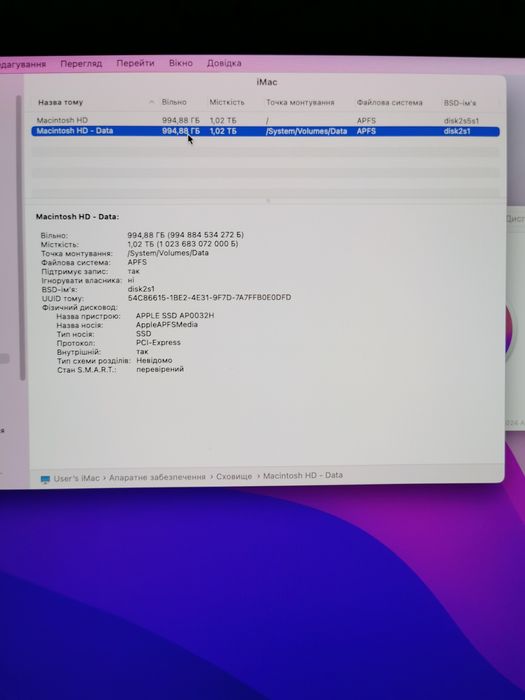This screenshot has width=525, height=700.
Task: Sort by Назва тому column header
Action: [60, 102]
